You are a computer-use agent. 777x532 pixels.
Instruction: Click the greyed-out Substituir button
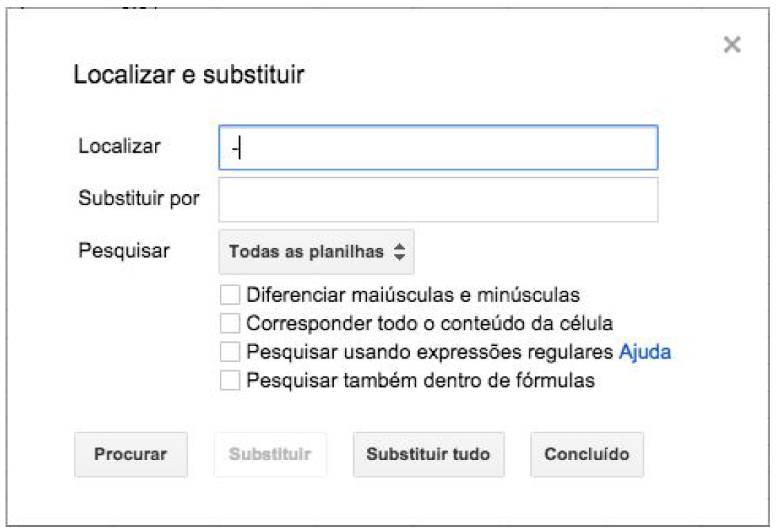270,455
